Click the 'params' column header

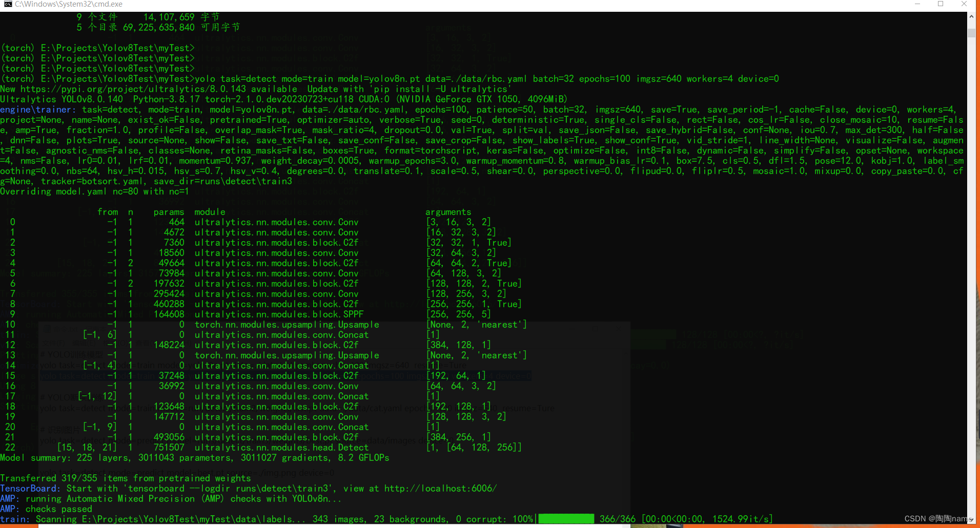[x=169, y=212]
